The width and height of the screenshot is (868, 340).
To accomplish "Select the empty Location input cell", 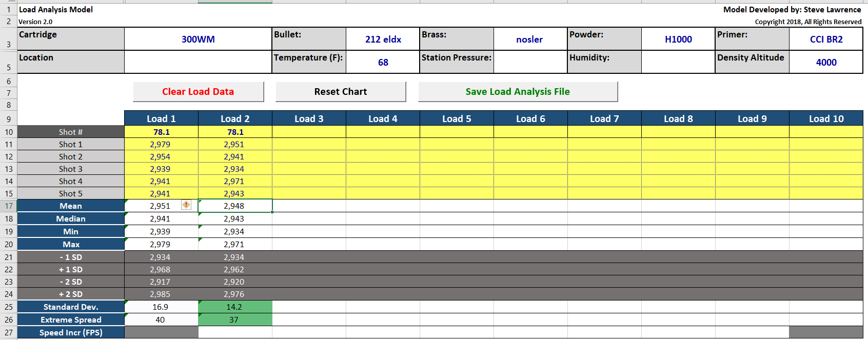I will pyautogui.click(x=198, y=63).
